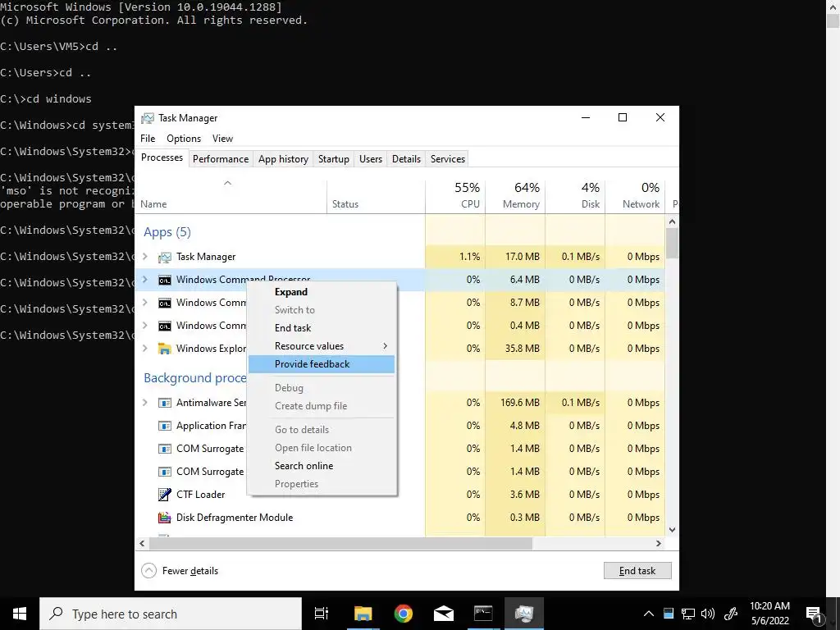The height and width of the screenshot is (630, 840).
Task: Open network status tray icon
Action: [x=688, y=614]
